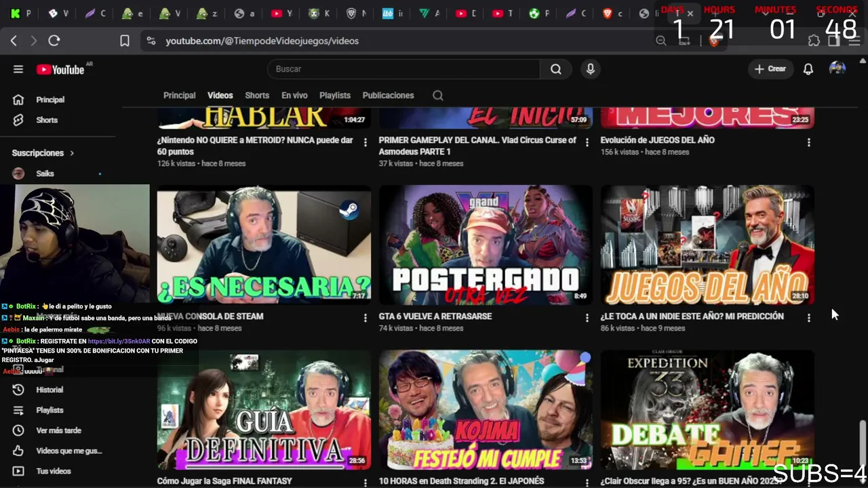Open the YouTube guide hamburger menu
Screen dimensions: 868x488
pyautogui.click(x=18, y=69)
